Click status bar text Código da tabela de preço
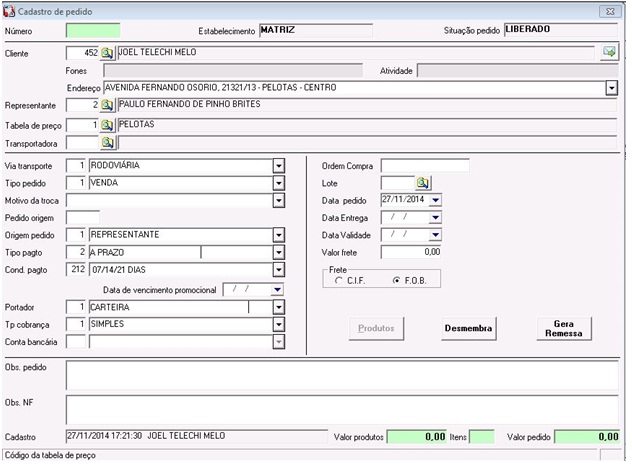Image resolution: width=632 pixels, height=466 pixels. click(x=50, y=455)
